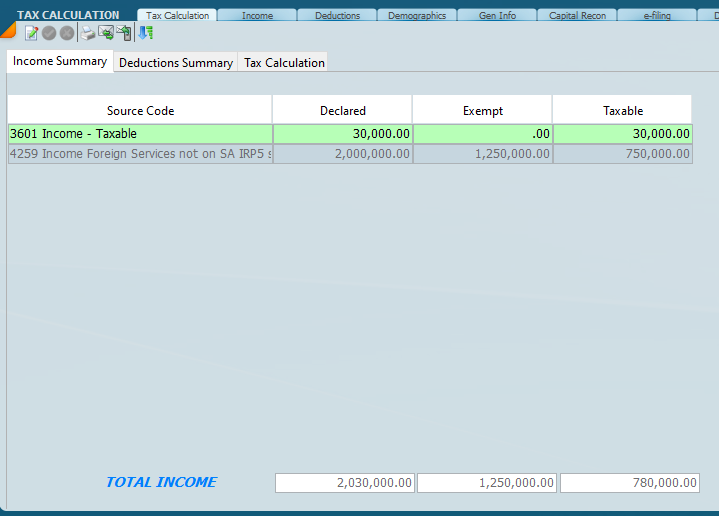Go to the Gen Info tab
Image resolution: width=719 pixels, height=516 pixels.
pos(498,16)
